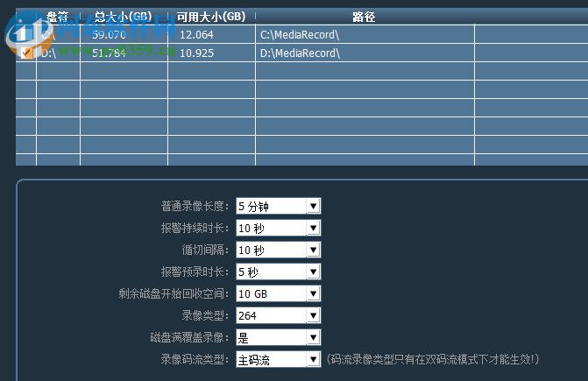Open the 循切间隔 dropdown
The height and width of the screenshot is (381, 588).
279,250
